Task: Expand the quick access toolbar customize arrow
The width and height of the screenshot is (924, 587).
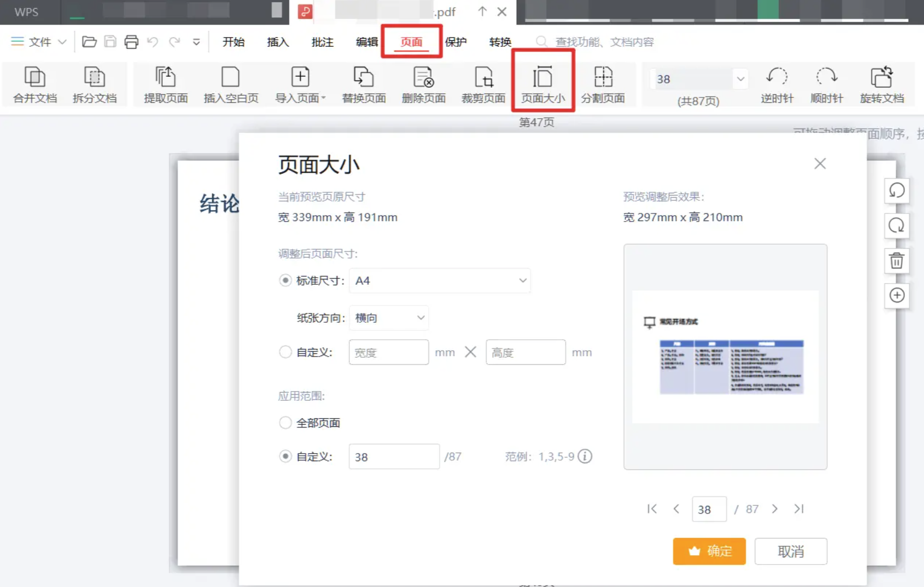Action: [196, 42]
